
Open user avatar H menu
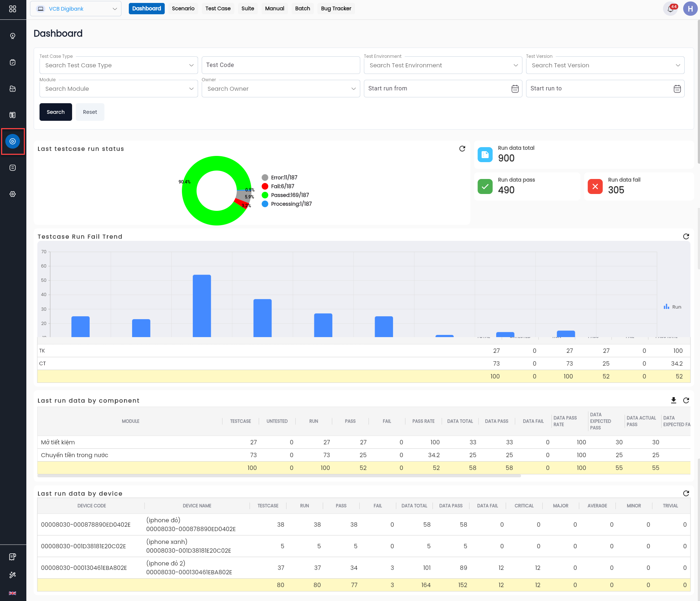pyautogui.click(x=690, y=8)
